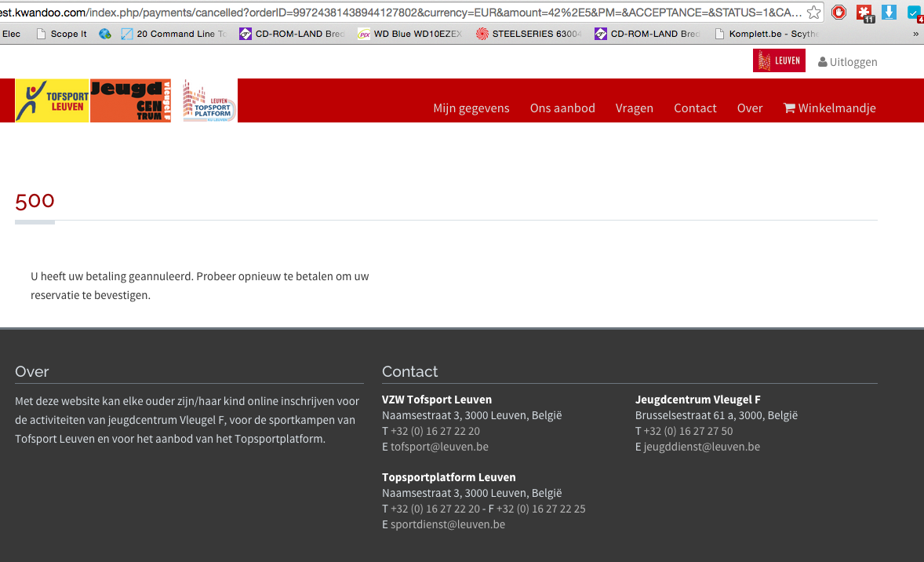The width and height of the screenshot is (924, 562).
Task: Open the STEELSERIES bookmark
Action: pos(529,34)
